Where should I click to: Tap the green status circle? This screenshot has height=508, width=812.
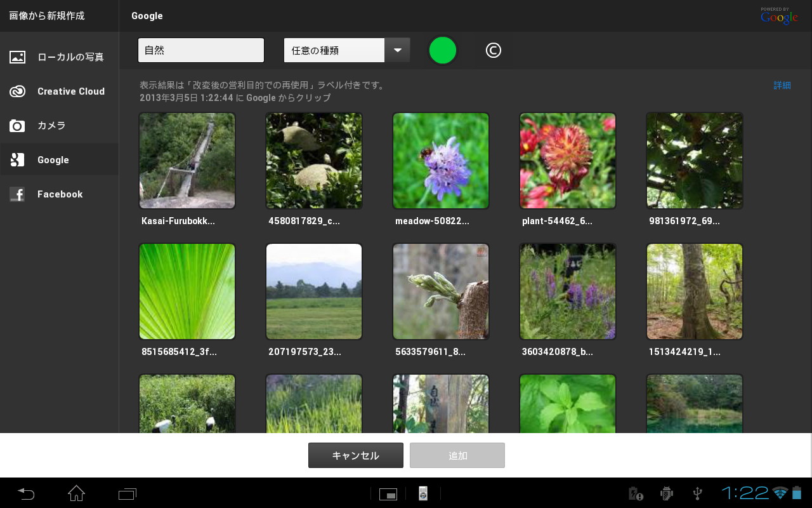tap(443, 50)
